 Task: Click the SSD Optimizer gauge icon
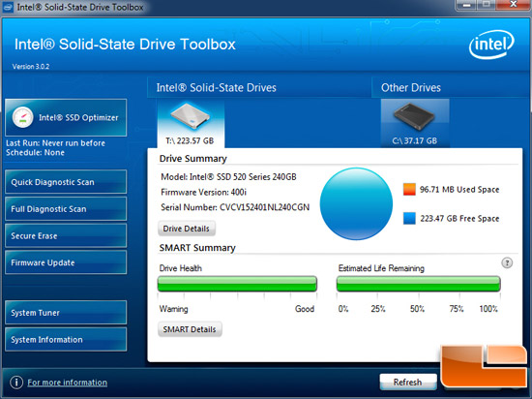(x=23, y=117)
